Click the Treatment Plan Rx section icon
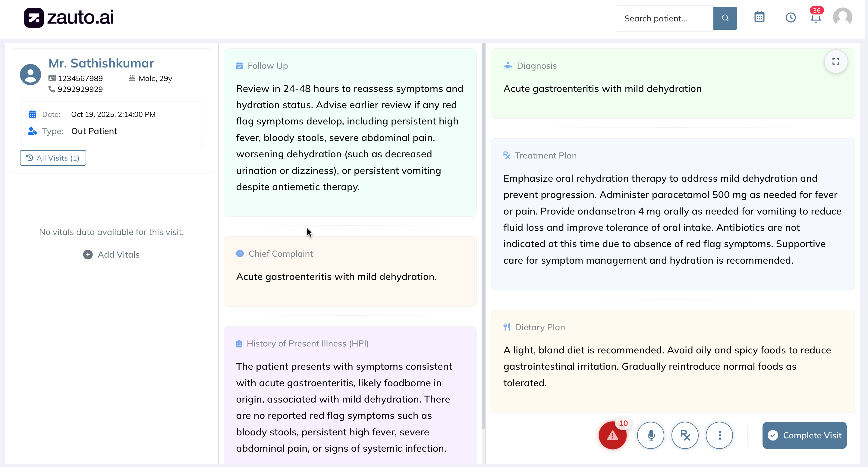This screenshot has width=868, height=467. (x=507, y=155)
